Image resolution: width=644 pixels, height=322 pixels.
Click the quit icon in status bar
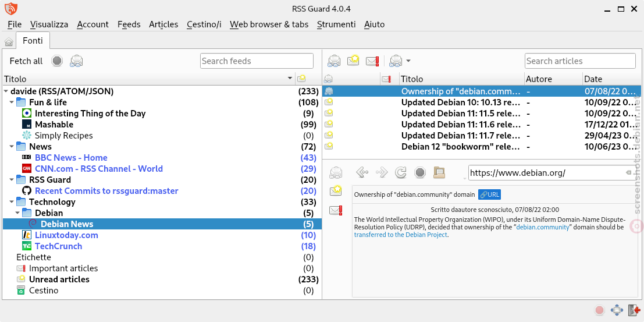[634, 310]
